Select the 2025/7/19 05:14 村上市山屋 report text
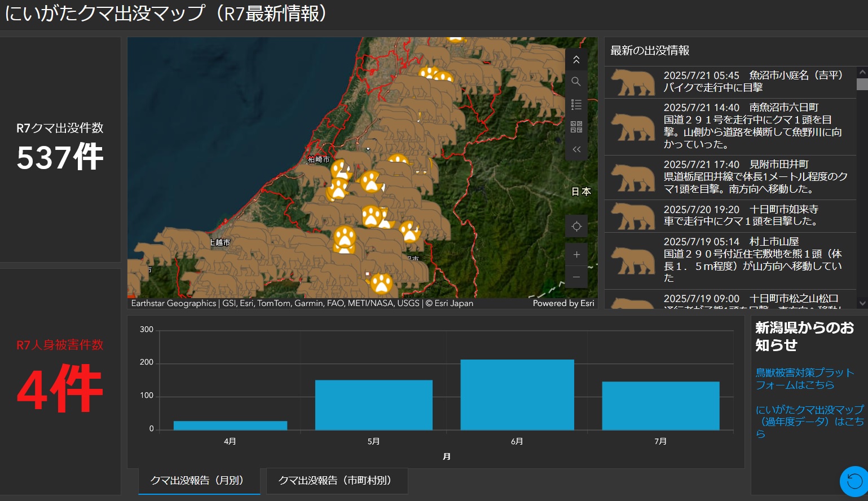The image size is (868, 501). coord(754,259)
